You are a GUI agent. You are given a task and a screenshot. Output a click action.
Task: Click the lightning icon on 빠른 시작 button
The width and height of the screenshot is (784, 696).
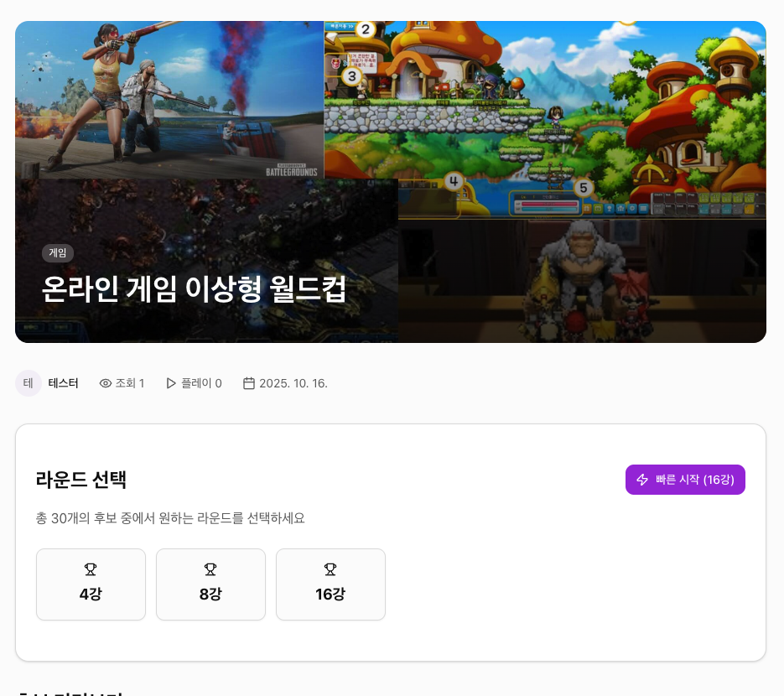[642, 480]
